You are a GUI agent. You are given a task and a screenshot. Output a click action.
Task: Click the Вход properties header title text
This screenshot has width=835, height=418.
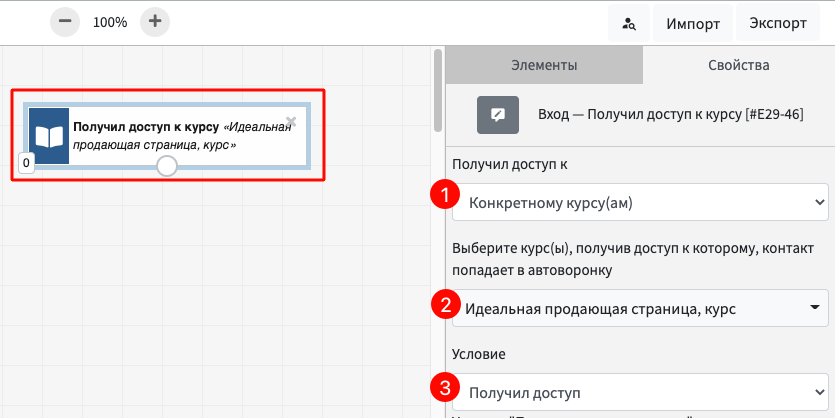pos(670,114)
